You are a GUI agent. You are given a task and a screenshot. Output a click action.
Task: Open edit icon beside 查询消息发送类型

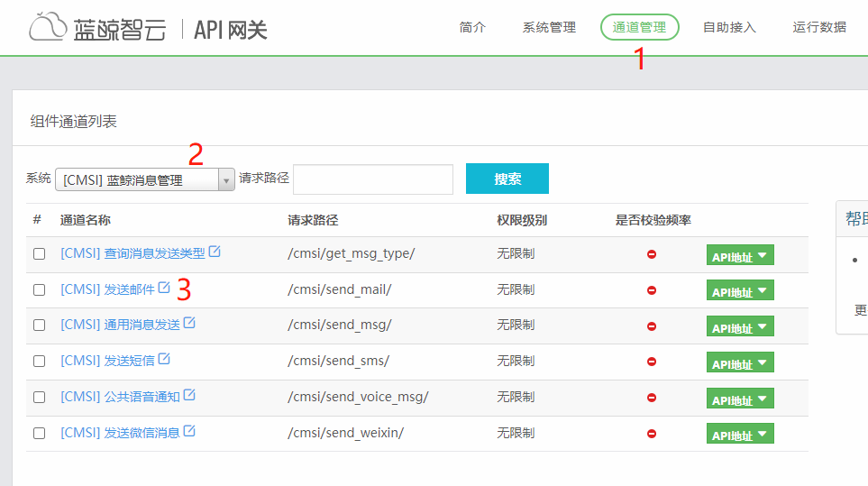tap(215, 252)
